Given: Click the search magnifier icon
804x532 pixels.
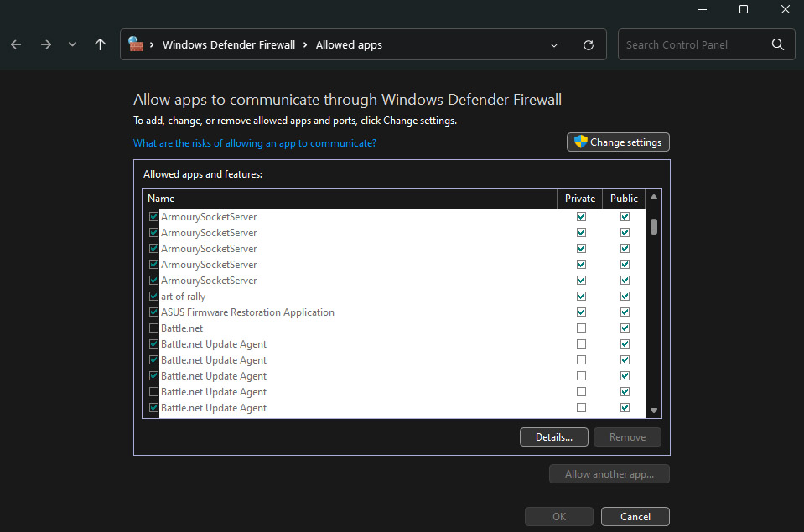Looking at the screenshot, I should point(777,44).
